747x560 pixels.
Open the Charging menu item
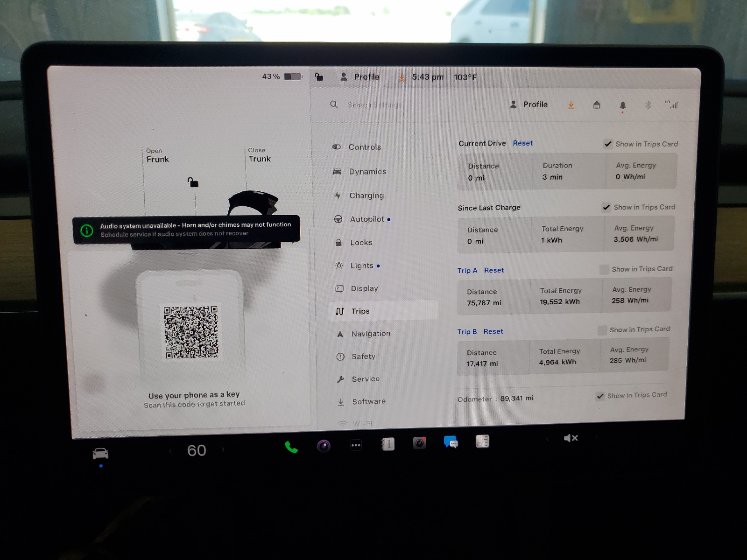pyautogui.click(x=359, y=196)
